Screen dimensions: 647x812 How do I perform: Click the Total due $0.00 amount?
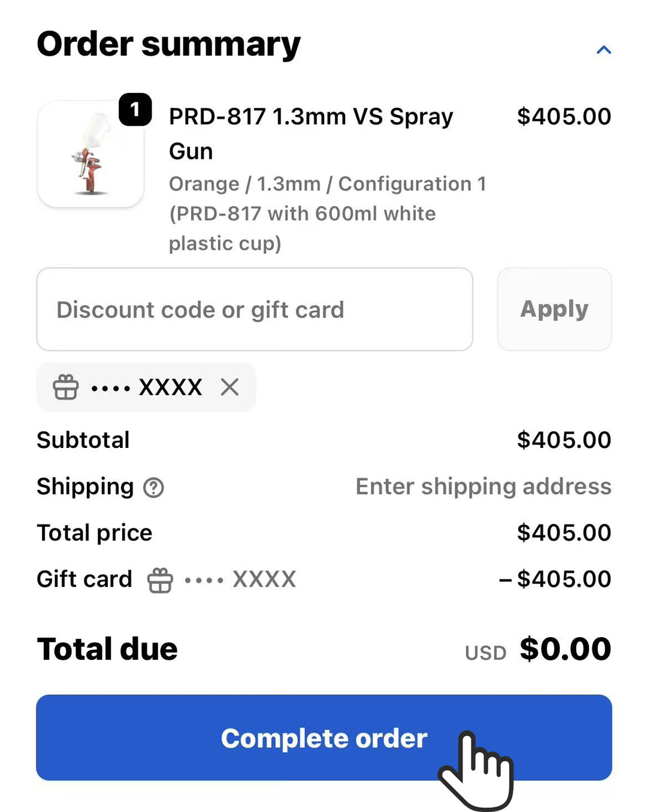tap(565, 649)
